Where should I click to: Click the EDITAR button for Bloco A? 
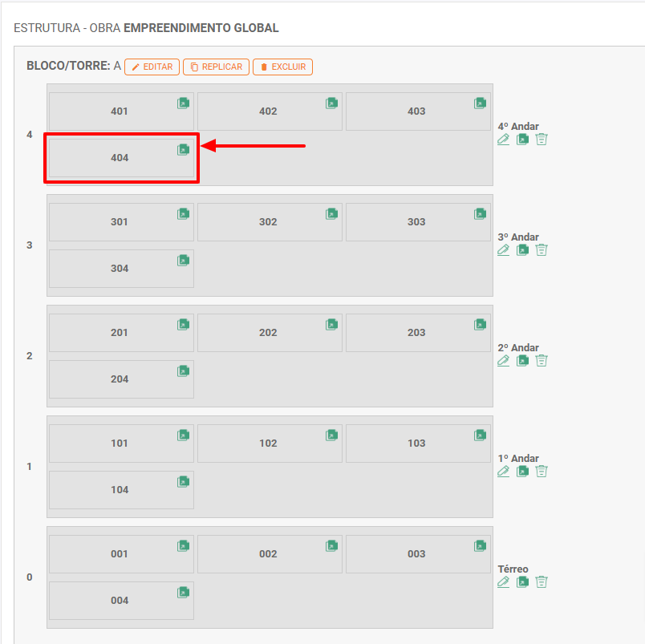152,67
